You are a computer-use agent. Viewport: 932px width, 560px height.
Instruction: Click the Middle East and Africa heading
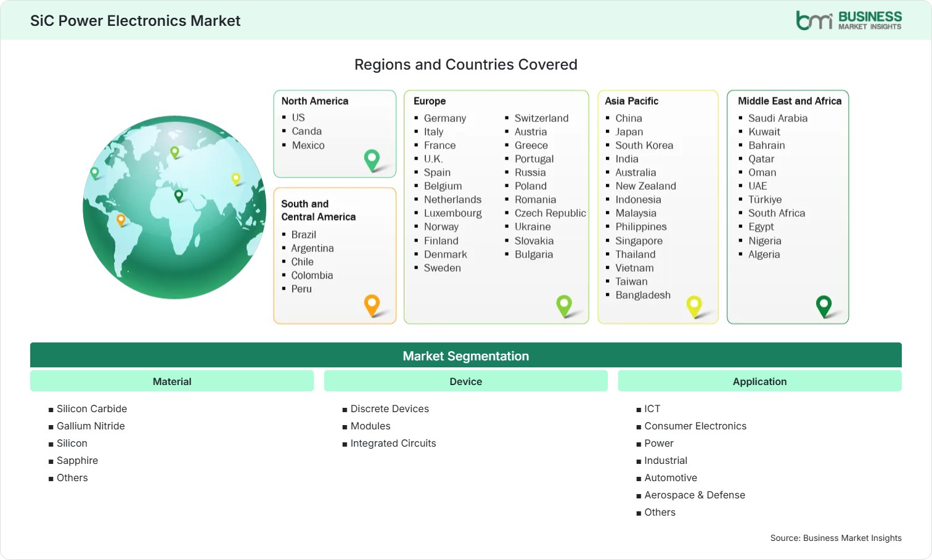(x=790, y=101)
